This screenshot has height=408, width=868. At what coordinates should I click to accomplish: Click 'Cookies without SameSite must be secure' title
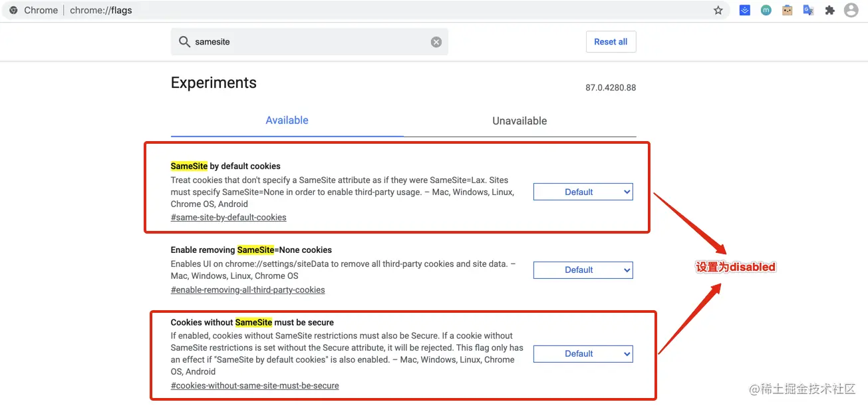click(252, 322)
